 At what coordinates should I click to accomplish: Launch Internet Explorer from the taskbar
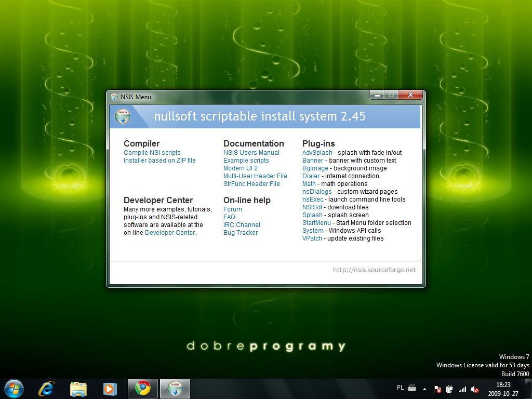click(46, 389)
